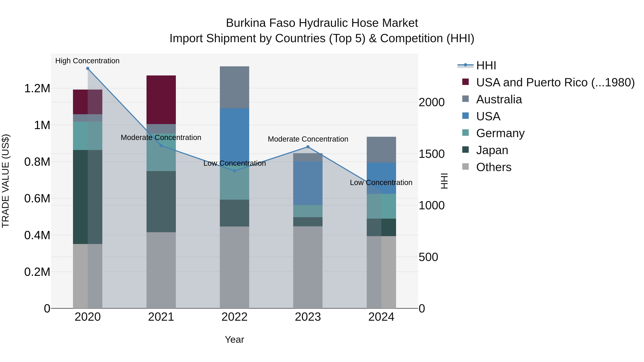The height and width of the screenshot is (362, 644).
Task: Click the 2020 HHI data point marker
Action: pos(88,68)
